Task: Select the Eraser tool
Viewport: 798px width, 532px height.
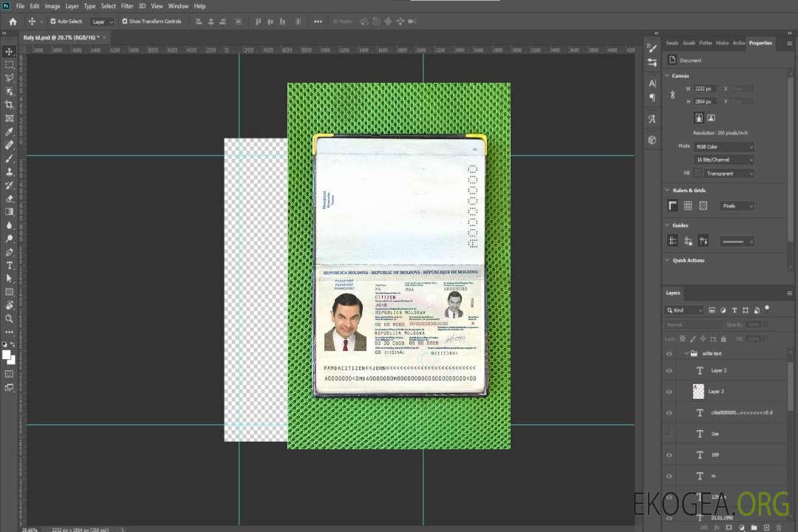Action: pyautogui.click(x=9, y=199)
